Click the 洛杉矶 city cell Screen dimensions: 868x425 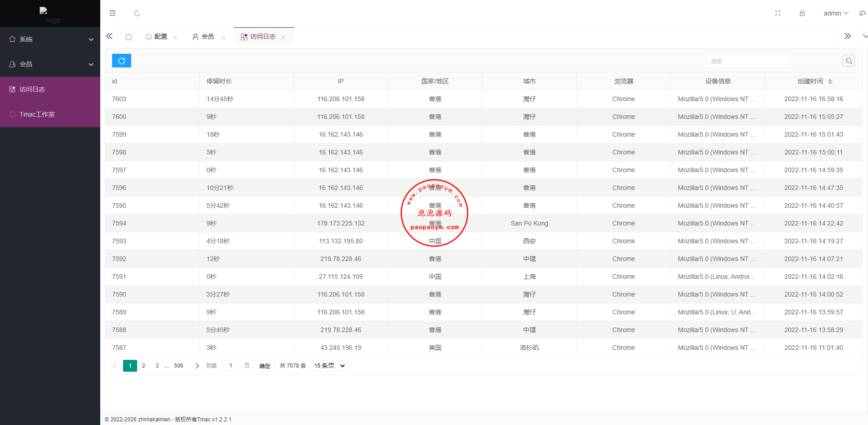click(x=529, y=348)
